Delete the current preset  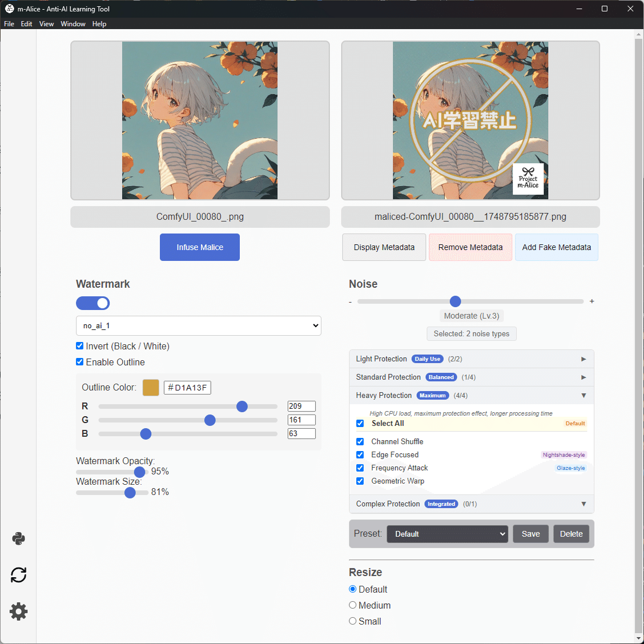pos(571,534)
